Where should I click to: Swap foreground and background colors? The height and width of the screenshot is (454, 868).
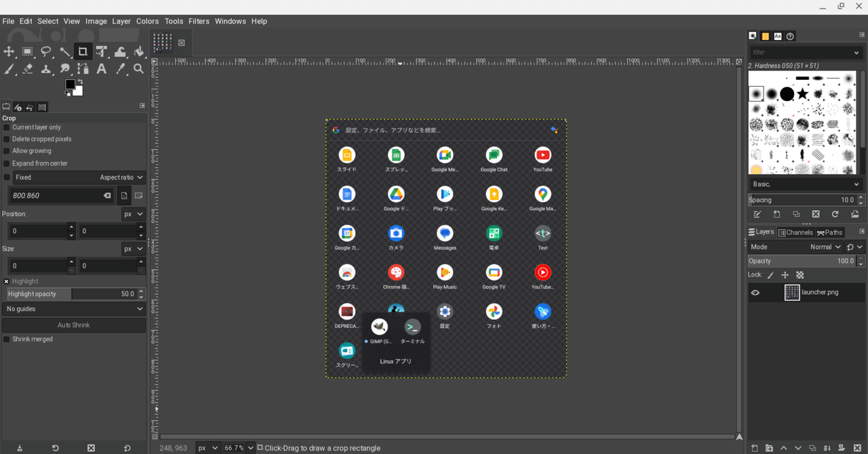[80, 83]
